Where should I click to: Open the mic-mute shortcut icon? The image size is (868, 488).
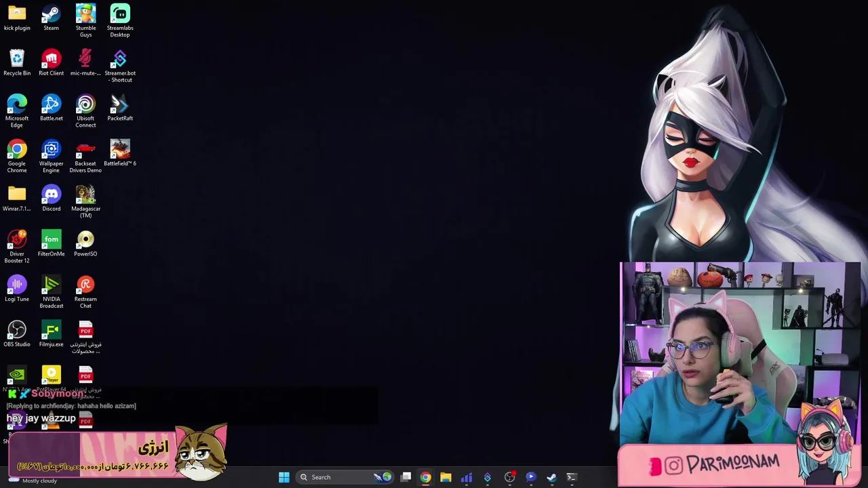(85, 63)
